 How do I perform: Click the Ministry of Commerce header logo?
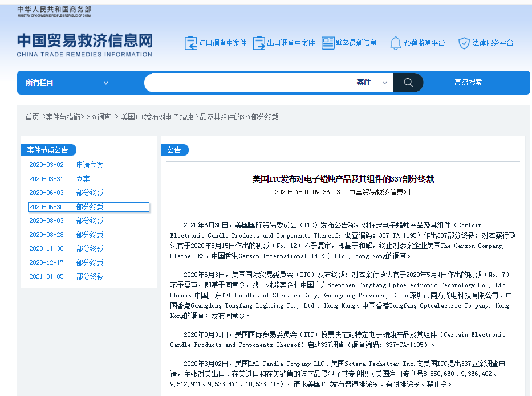click(x=54, y=11)
